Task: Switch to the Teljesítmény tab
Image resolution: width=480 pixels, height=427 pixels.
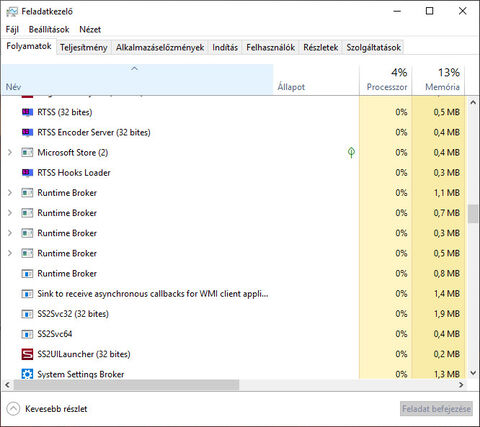Action: click(x=84, y=48)
